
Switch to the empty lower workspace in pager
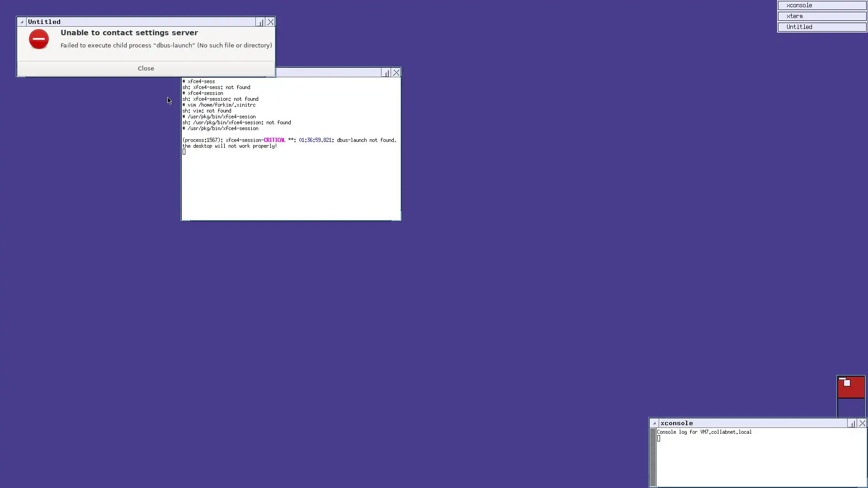850,408
